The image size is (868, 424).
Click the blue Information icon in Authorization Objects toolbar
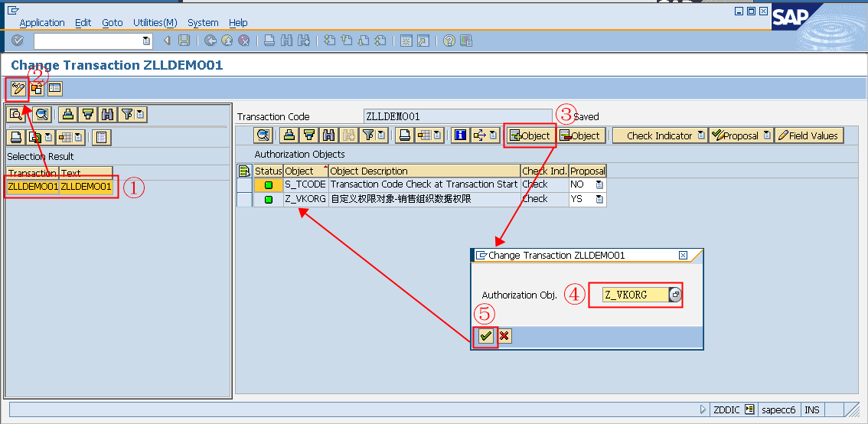(459, 135)
